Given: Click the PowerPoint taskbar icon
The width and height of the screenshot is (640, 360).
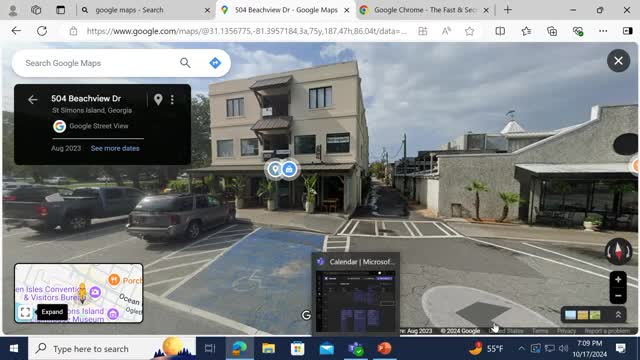Looking at the screenshot, I should click(384, 349).
